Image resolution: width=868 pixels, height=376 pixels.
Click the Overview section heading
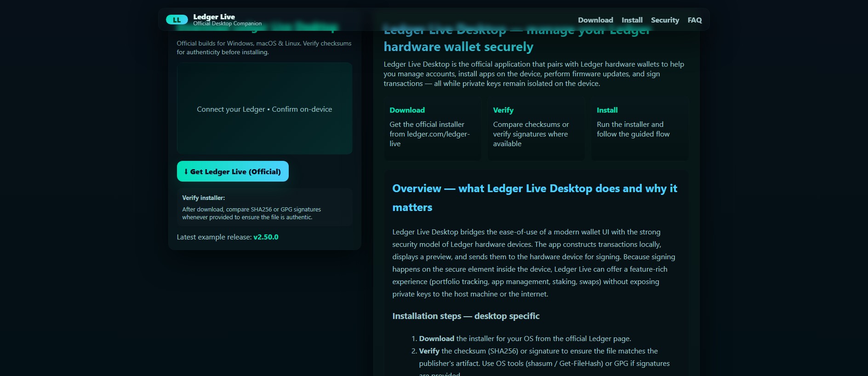[x=534, y=198]
